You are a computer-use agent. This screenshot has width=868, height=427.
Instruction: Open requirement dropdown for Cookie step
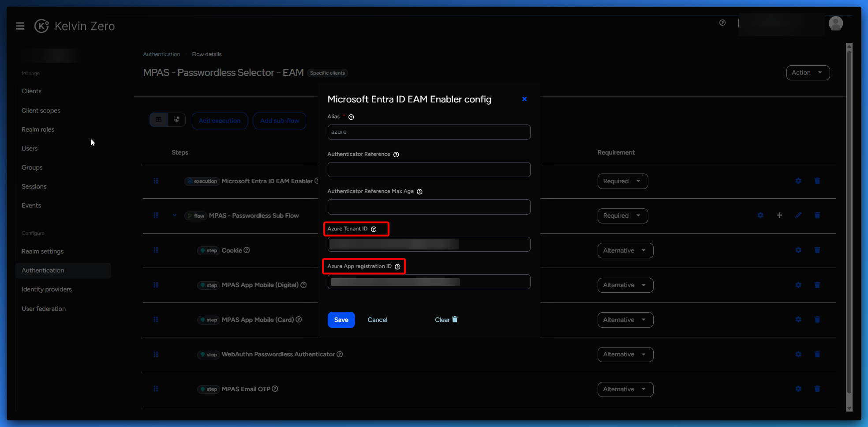[625, 250]
